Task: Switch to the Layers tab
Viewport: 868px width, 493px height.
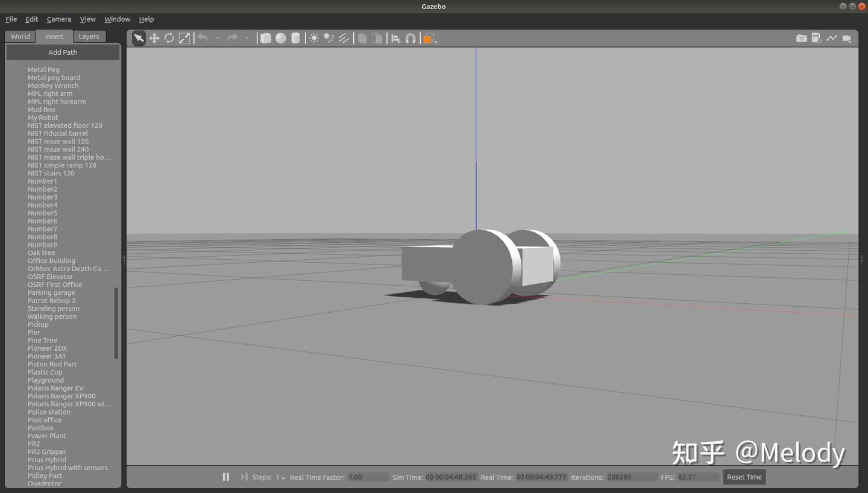Action: (89, 36)
